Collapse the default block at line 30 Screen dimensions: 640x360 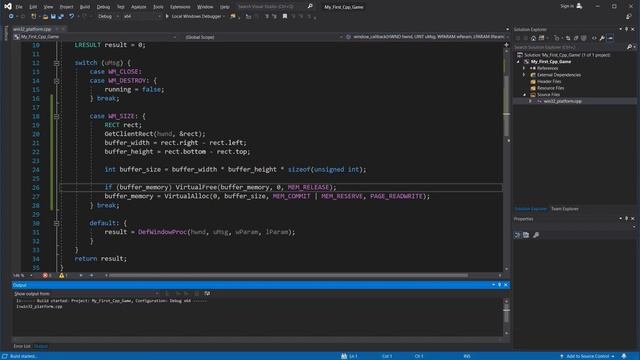[57, 223]
